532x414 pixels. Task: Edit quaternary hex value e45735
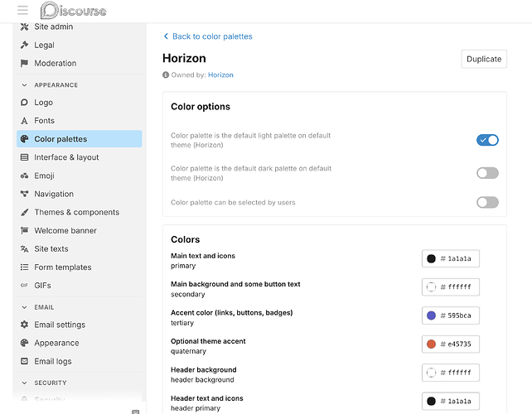pos(459,344)
